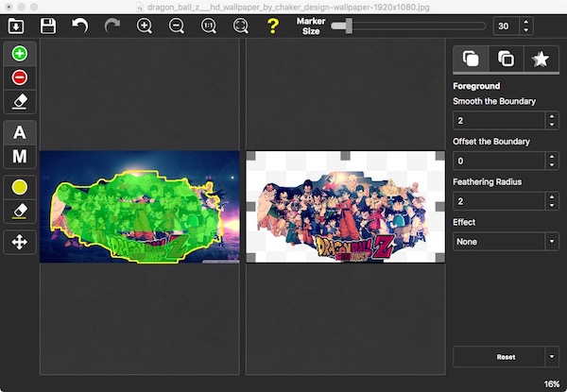
Task: Click the Marker Size value field
Action: tap(507, 26)
